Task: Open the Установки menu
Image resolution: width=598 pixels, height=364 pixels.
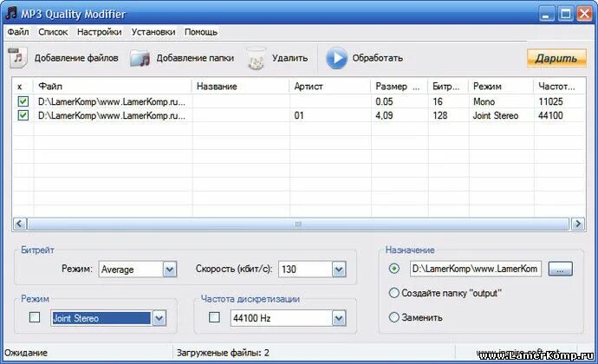Action: (x=153, y=32)
